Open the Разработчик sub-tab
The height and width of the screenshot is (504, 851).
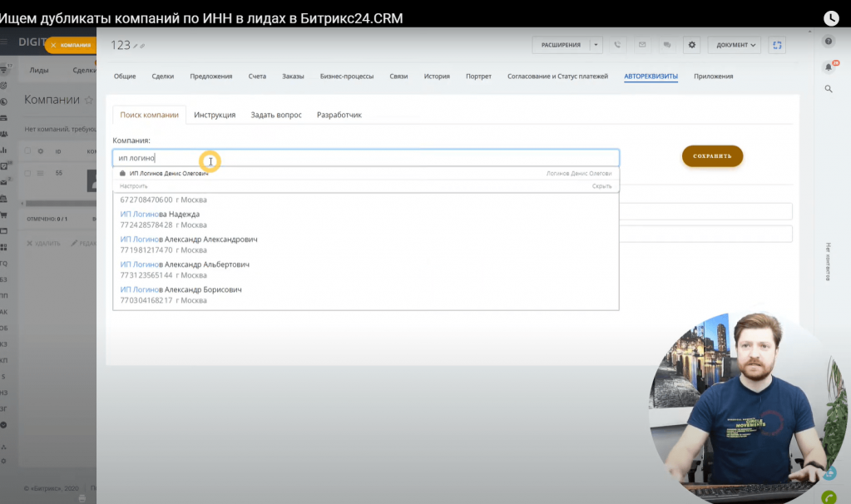click(x=339, y=115)
